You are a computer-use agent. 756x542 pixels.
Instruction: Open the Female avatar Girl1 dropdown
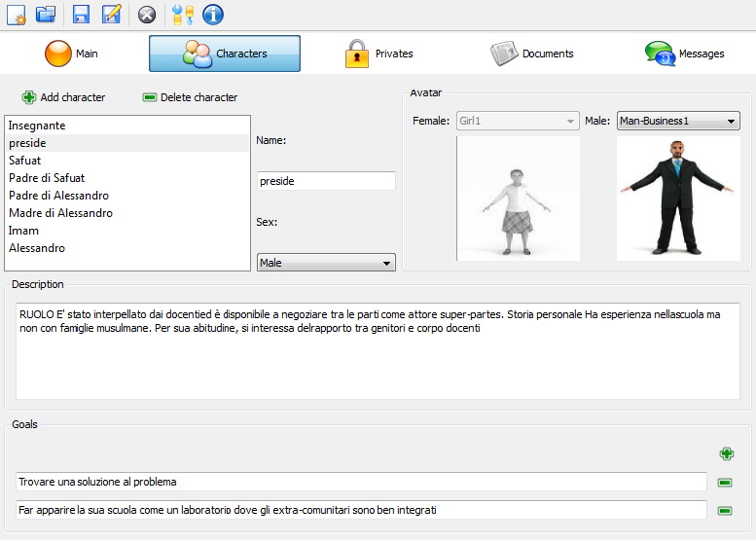[x=518, y=122]
